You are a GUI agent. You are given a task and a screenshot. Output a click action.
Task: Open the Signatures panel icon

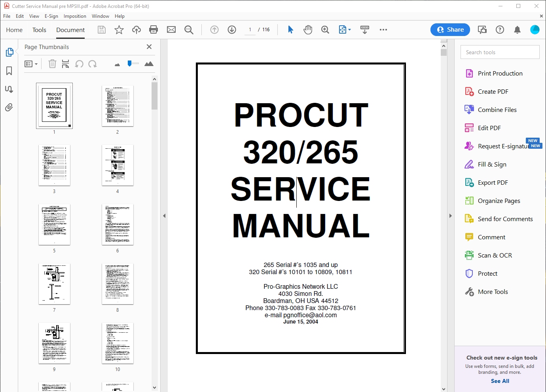click(9, 89)
